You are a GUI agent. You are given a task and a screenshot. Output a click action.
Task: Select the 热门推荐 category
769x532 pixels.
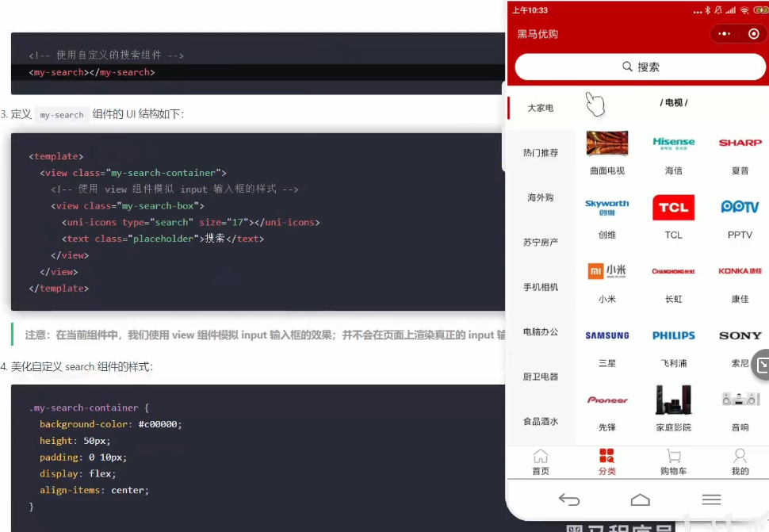(541, 152)
